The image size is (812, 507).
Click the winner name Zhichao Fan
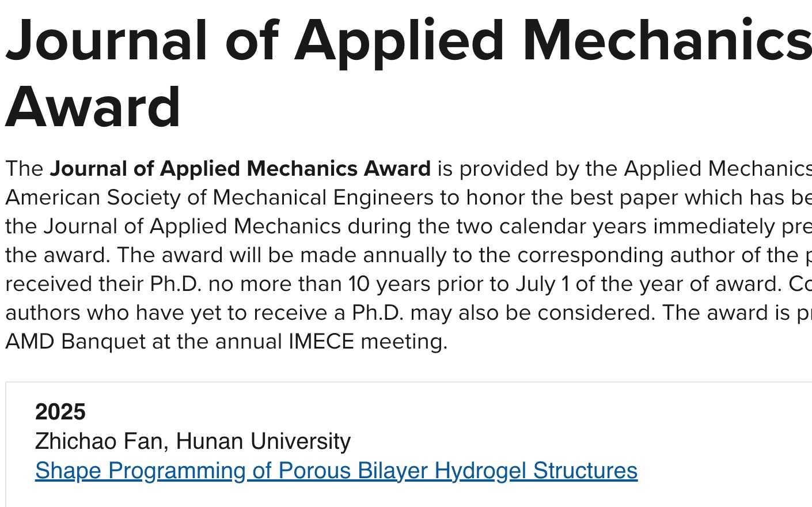[98, 441]
